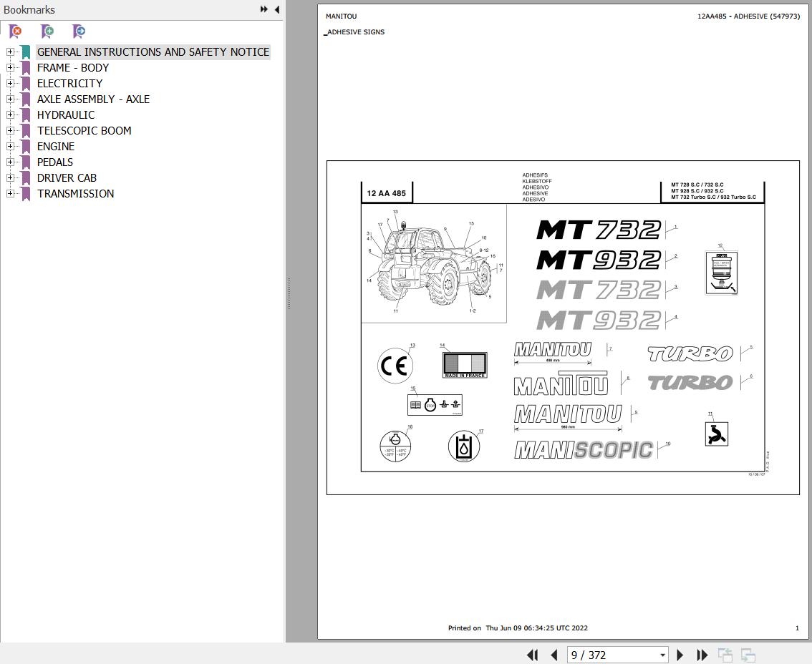Click the DRIVER CAB bookmark ribbon icon

[x=25, y=179]
